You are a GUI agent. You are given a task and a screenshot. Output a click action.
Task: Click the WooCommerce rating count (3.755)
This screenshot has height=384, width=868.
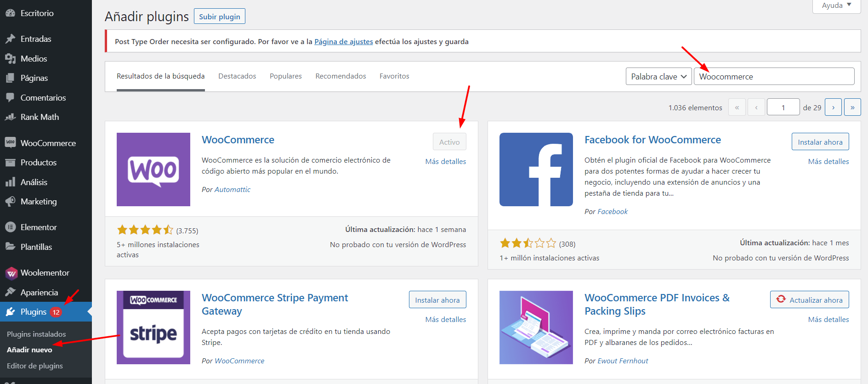coord(187,231)
